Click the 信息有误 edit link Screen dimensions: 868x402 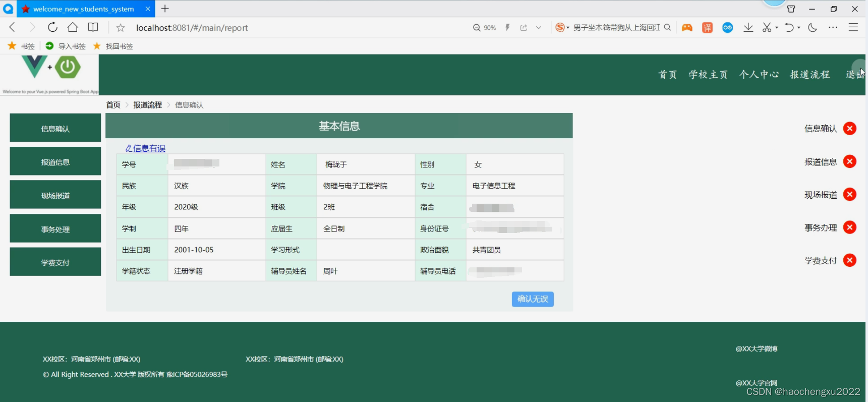[145, 148]
